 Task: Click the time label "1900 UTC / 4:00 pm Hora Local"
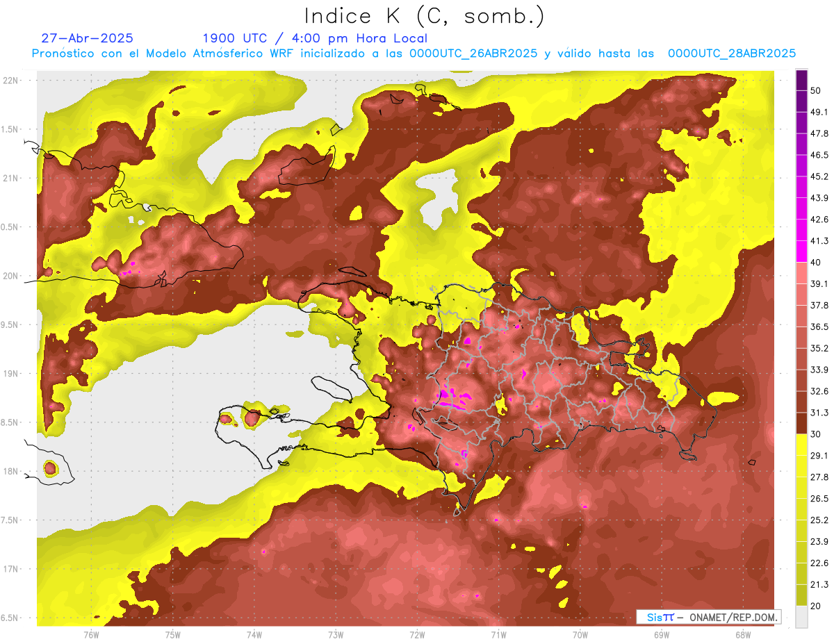[x=315, y=38]
